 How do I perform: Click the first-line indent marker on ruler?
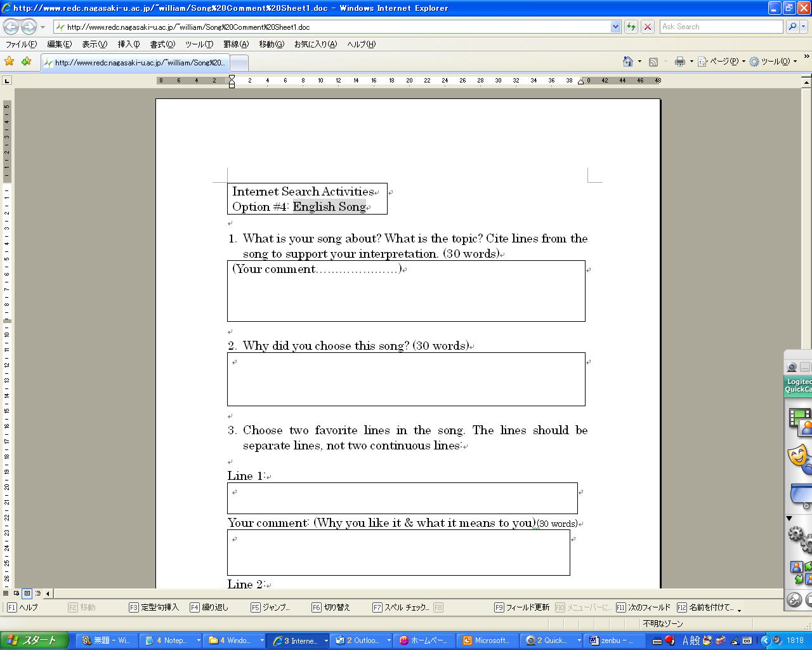(x=232, y=77)
